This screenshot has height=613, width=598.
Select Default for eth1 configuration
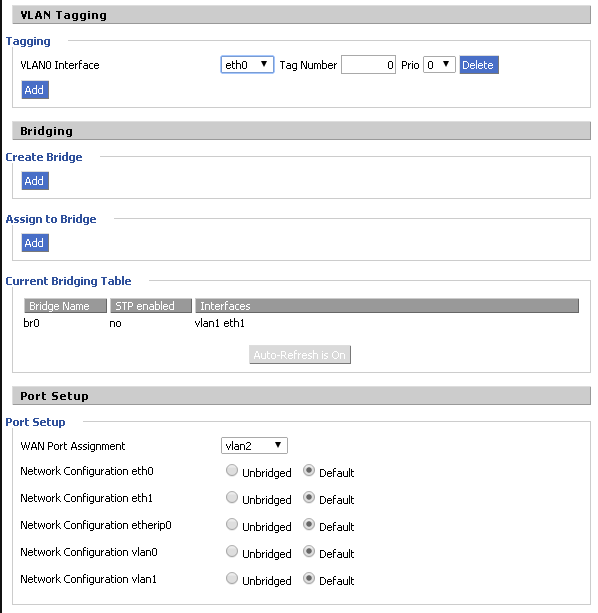pyautogui.click(x=309, y=497)
